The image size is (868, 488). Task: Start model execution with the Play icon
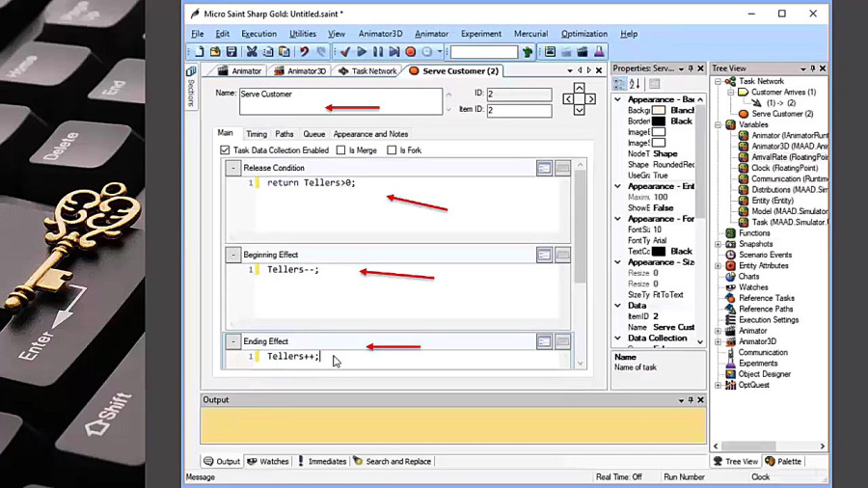click(x=362, y=52)
